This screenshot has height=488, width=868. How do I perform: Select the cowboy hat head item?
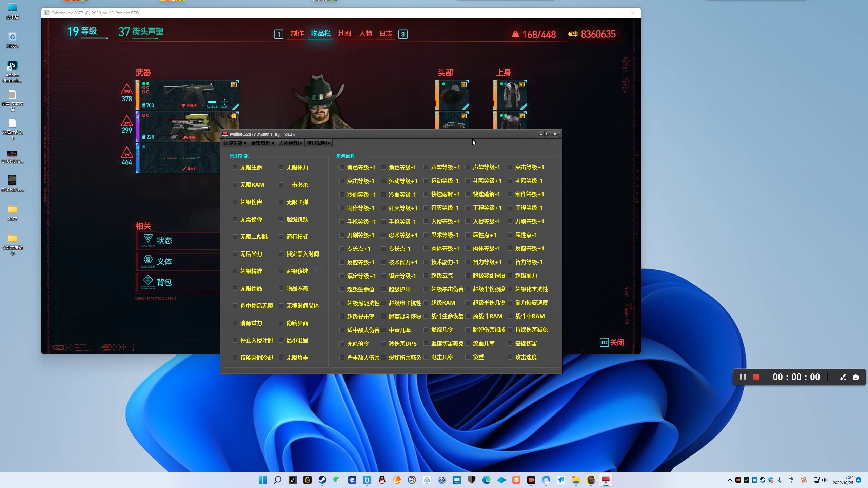(453, 96)
